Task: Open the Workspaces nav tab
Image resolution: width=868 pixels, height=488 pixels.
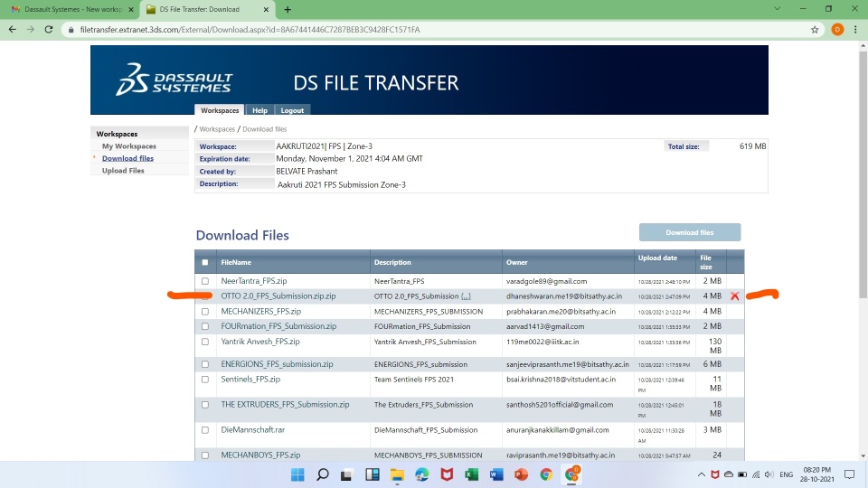Action: pyautogui.click(x=219, y=110)
